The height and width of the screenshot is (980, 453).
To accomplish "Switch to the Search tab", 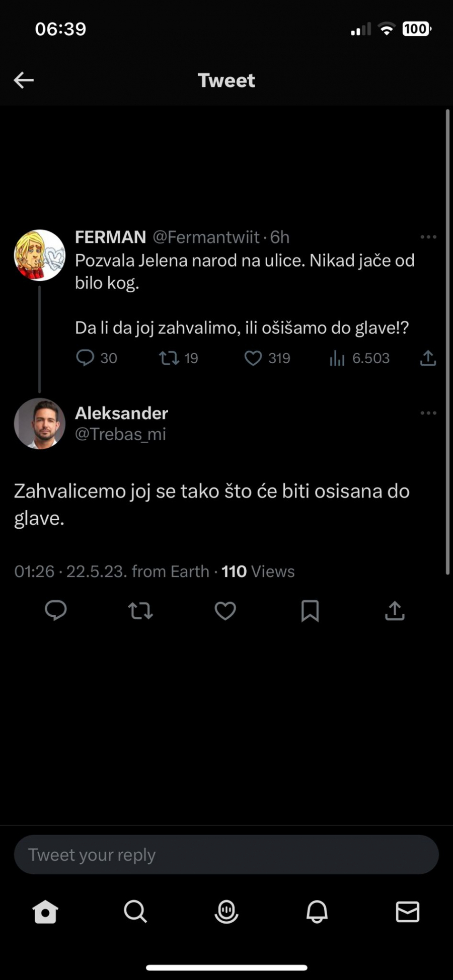I will [135, 911].
